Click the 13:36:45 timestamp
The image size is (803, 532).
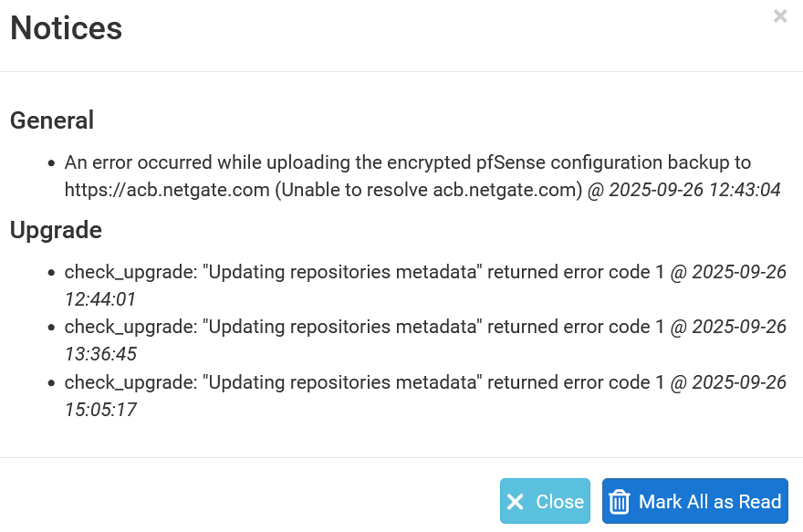pyautogui.click(x=100, y=354)
